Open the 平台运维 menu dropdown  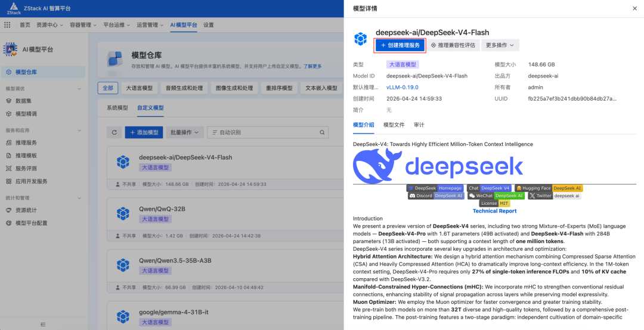[117, 25]
